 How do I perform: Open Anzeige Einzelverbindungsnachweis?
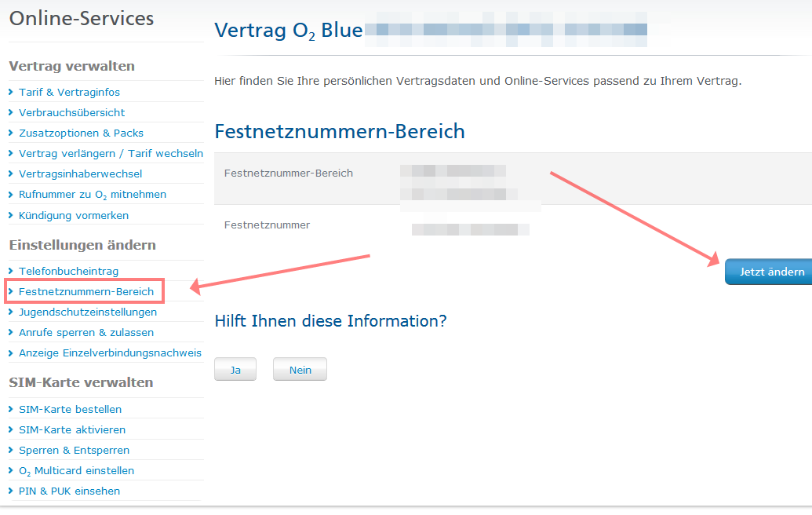(111, 352)
